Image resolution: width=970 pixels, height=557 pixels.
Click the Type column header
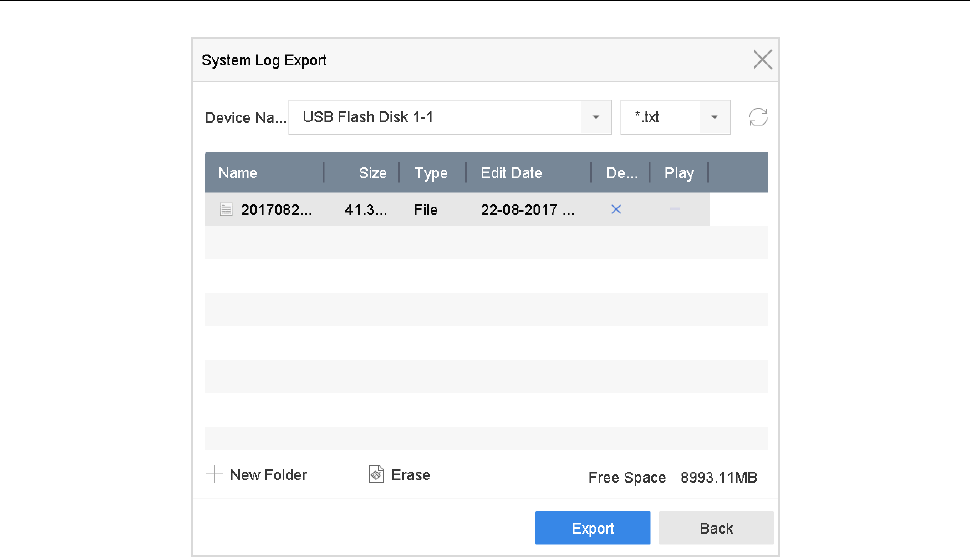coord(431,173)
